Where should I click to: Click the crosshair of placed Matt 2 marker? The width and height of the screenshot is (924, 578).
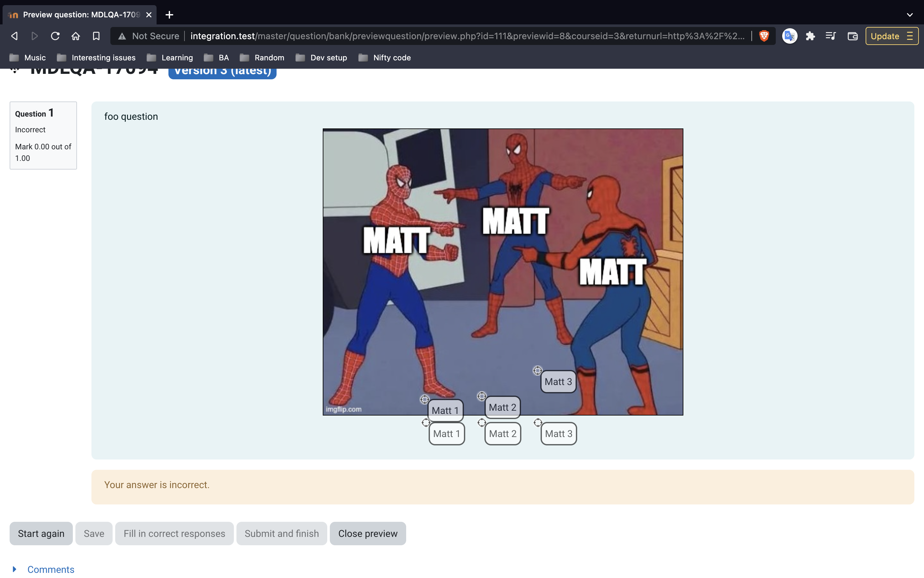click(x=482, y=396)
